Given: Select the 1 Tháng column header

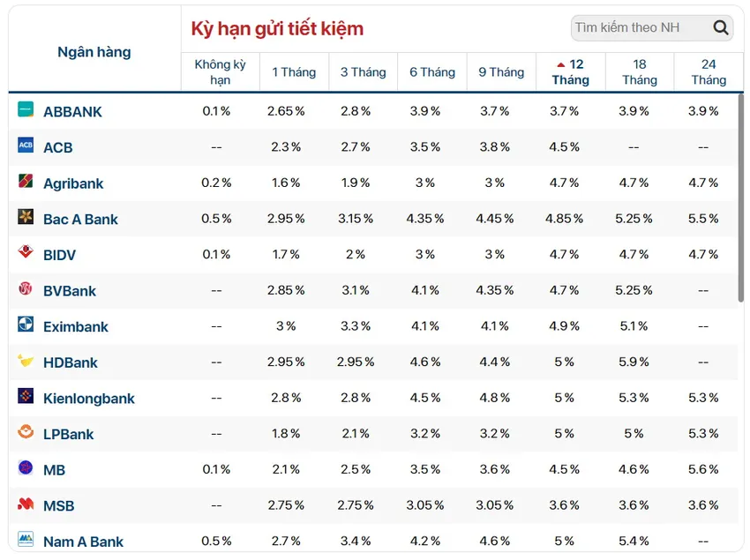Looking at the screenshot, I should tap(294, 71).
